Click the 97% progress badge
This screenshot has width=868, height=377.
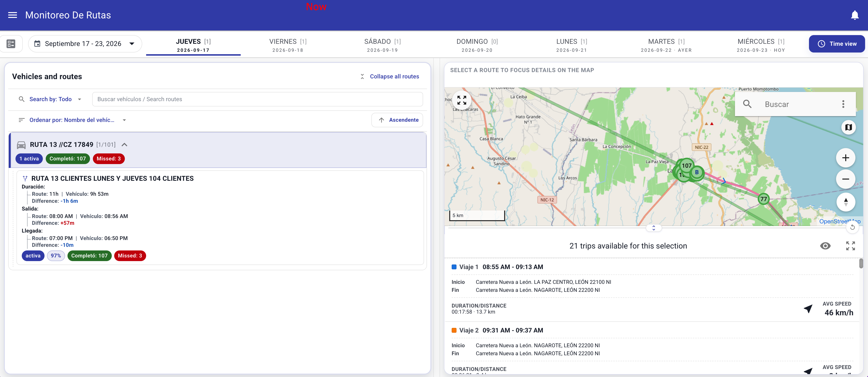tap(56, 256)
